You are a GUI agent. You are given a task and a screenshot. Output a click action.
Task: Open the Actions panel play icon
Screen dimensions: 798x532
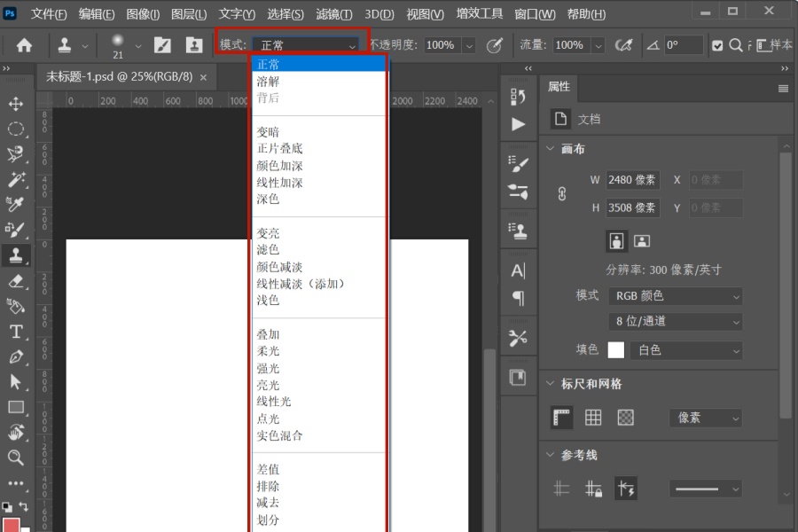(x=518, y=124)
